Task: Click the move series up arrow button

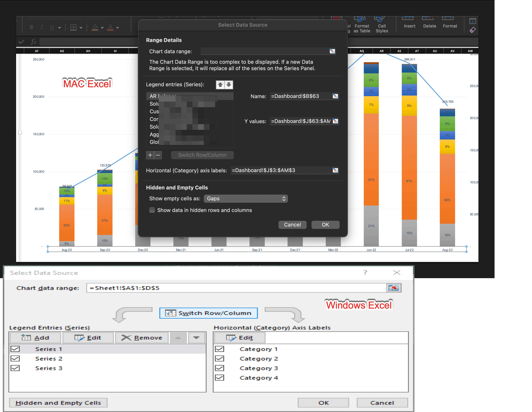Action: tap(178, 338)
